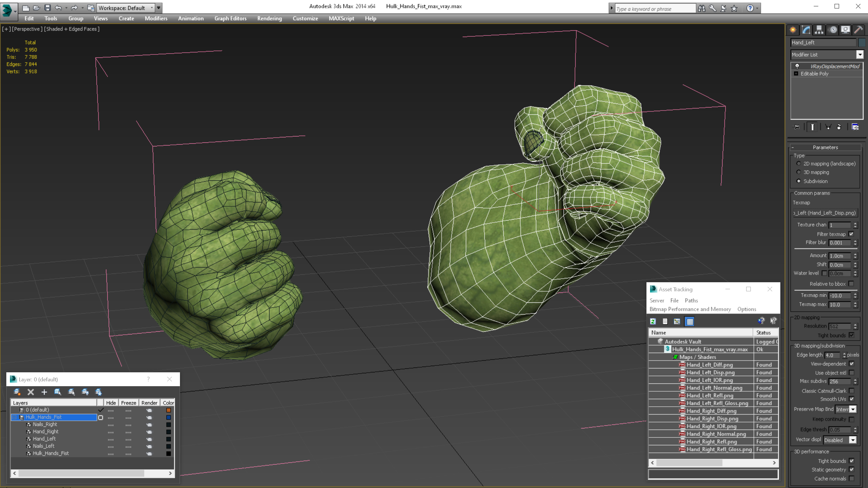Switch Asset Tracking to tree view icon

[677, 322]
